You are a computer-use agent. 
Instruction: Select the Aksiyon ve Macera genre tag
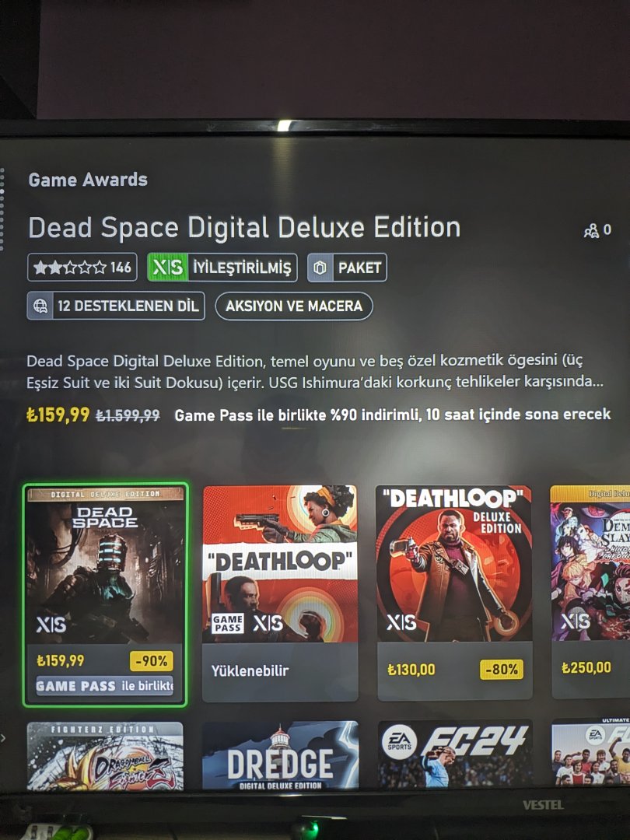coord(293,306)
